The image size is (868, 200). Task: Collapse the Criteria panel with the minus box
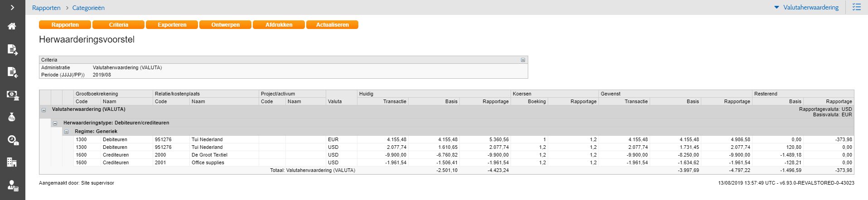tap(523, 60)
